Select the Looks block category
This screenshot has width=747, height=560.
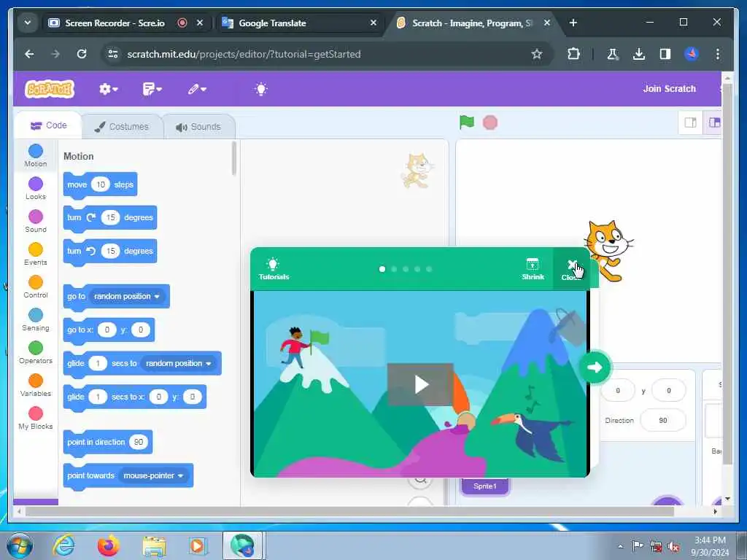click(36, 189)
